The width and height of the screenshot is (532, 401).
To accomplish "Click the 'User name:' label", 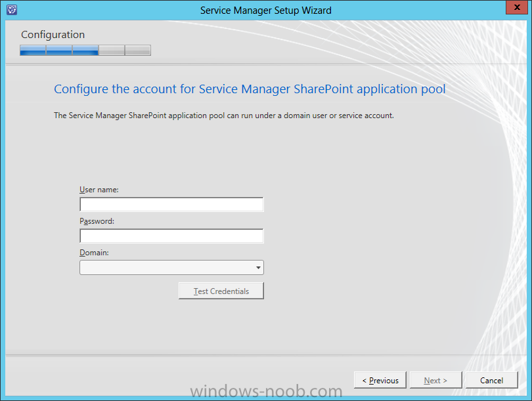I will point(99,190).
